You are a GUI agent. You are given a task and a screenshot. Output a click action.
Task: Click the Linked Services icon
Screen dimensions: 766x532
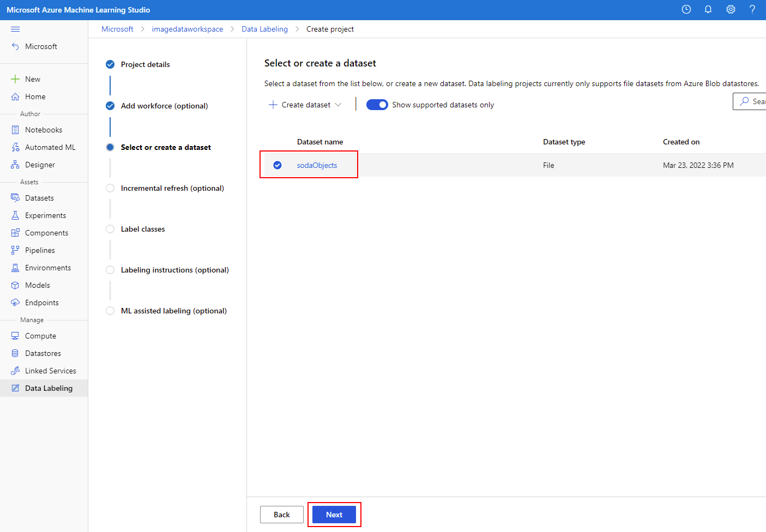[15, 371]
